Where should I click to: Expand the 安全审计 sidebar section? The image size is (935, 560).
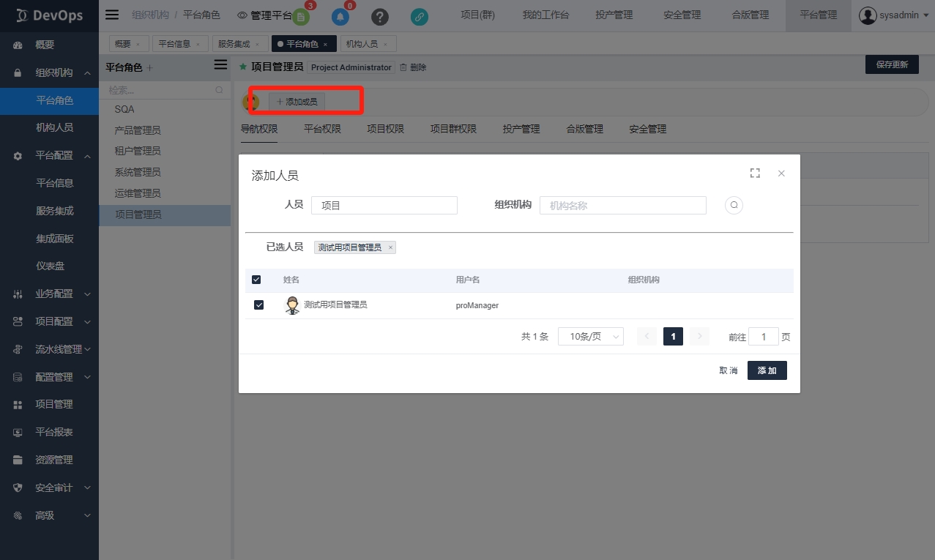(x=87, y=488)
